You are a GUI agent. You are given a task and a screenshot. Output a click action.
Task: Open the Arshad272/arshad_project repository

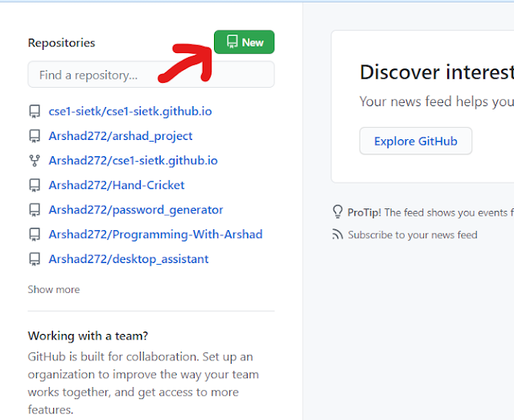coord(121,136)
